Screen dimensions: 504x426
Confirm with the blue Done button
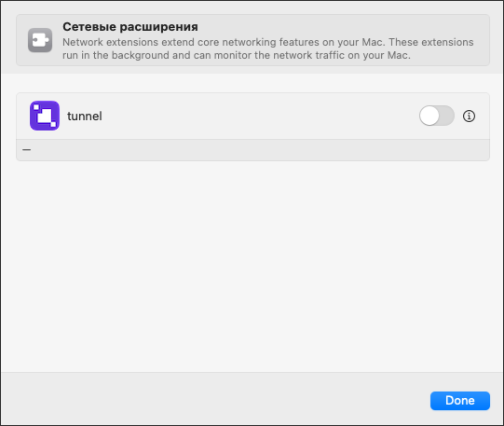tap(460, 401)
